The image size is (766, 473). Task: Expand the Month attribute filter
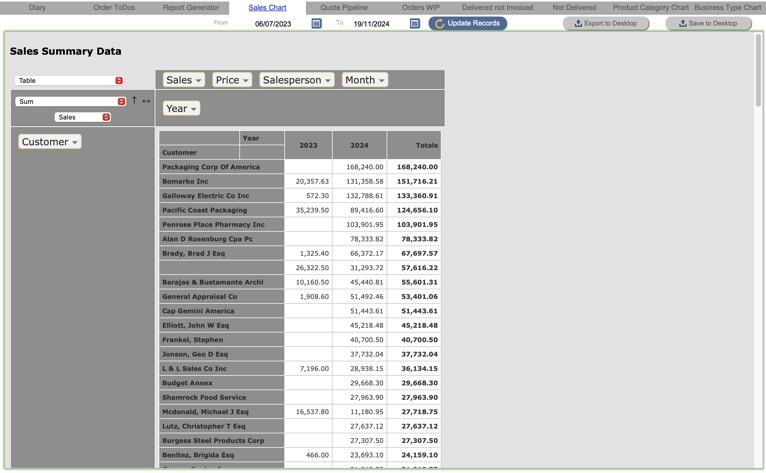364,80
